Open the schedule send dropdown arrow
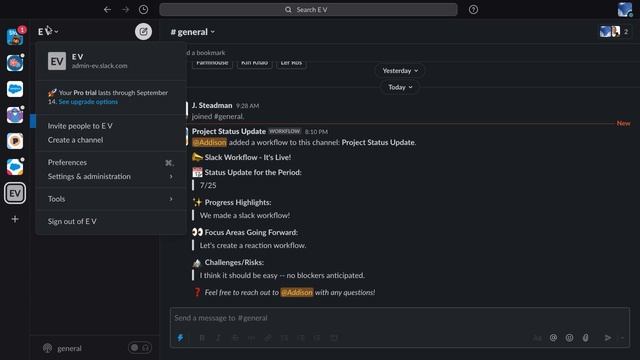 pyautogui.click(x=622, y=338)
